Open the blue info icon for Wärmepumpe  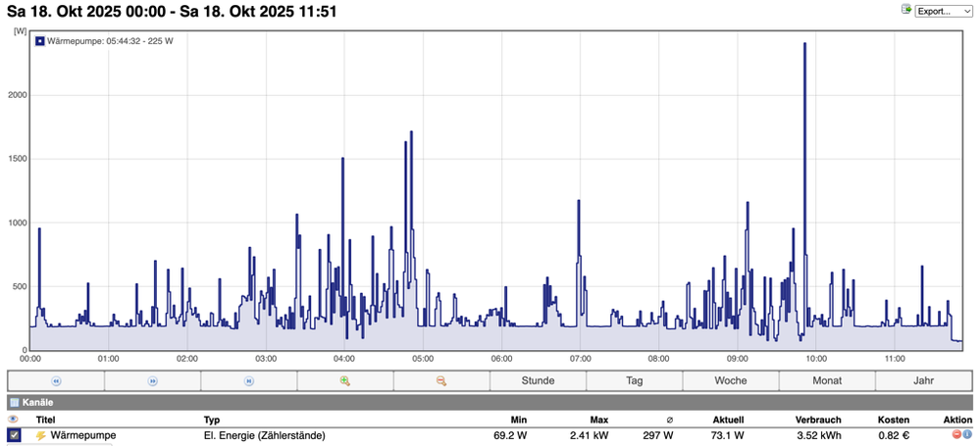tap(967, 434)
